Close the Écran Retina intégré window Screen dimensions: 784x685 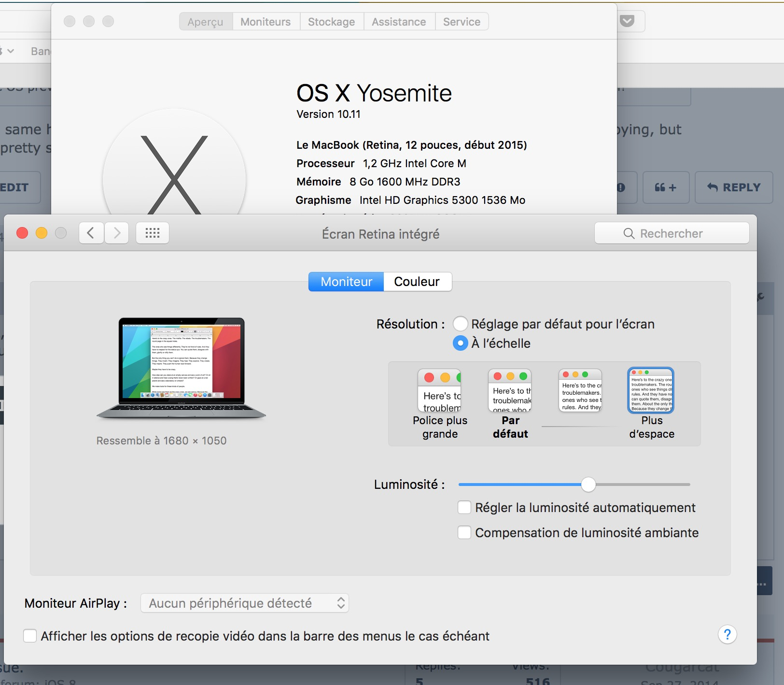22,233
